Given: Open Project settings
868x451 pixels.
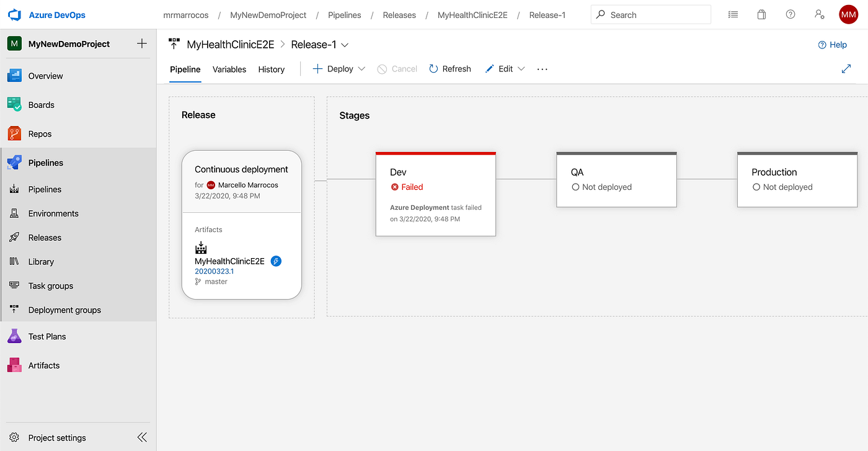Looking at the screenshot, I should 55,437.
